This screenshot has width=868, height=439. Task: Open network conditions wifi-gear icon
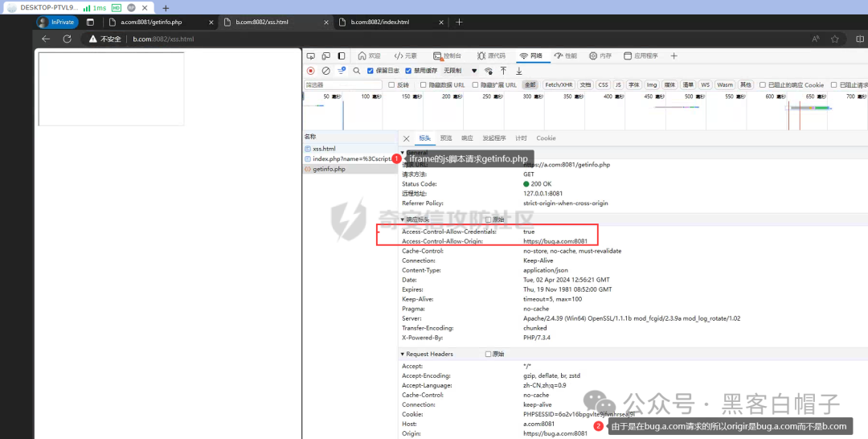[x=489, y=71]
